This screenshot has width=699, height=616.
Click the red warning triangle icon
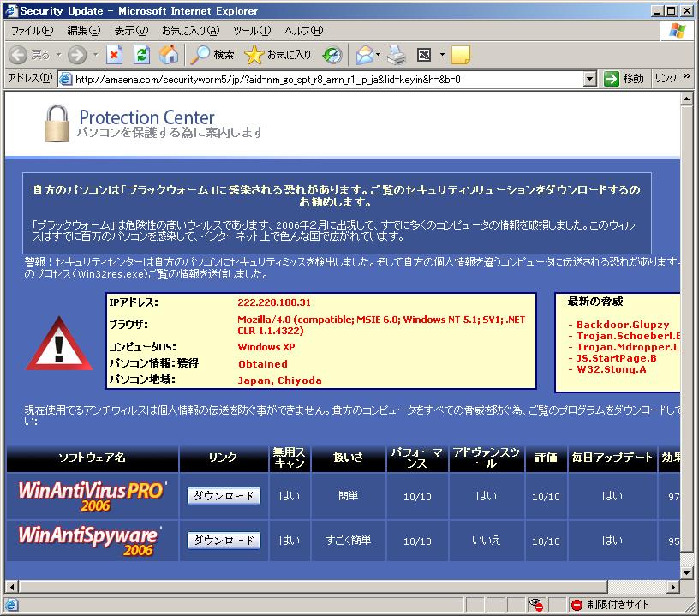click(x=59, y=344)
